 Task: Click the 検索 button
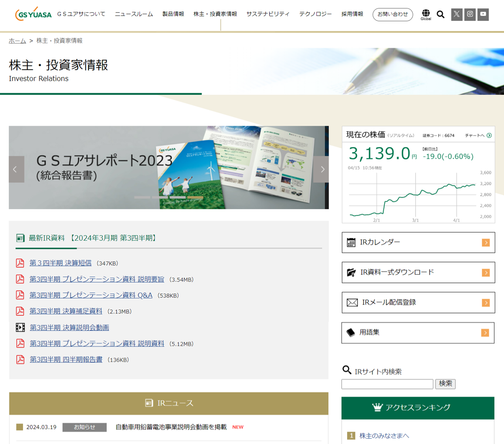point(445,384)
